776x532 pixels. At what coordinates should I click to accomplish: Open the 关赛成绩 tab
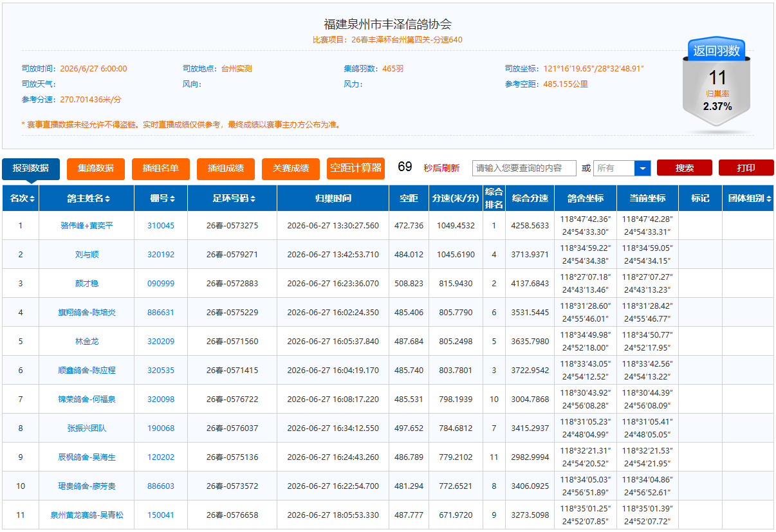pyautogui.click(x=291, y=169)
